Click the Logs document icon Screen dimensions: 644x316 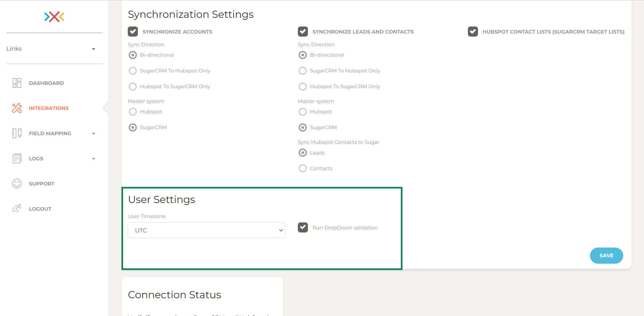pos(17,158)
